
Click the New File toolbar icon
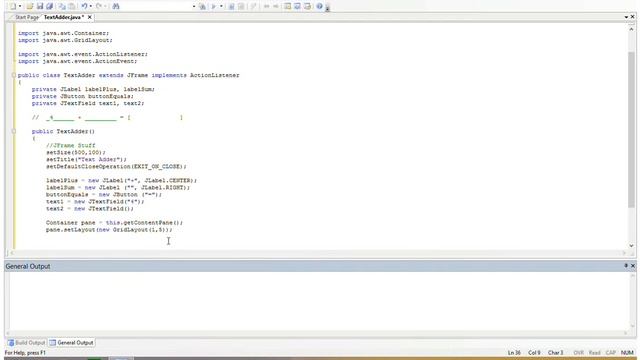pyautogui.click(x=13, y=6)
